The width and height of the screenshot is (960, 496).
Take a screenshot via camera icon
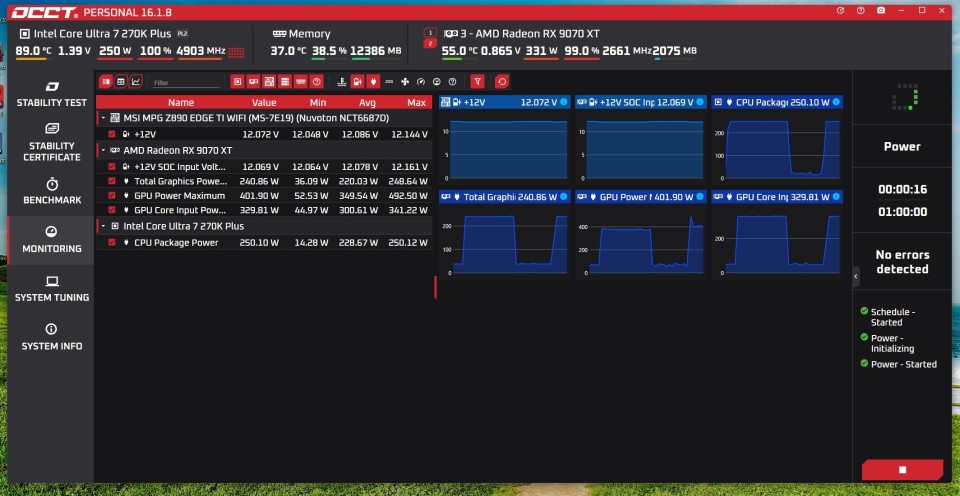point(881,10)
